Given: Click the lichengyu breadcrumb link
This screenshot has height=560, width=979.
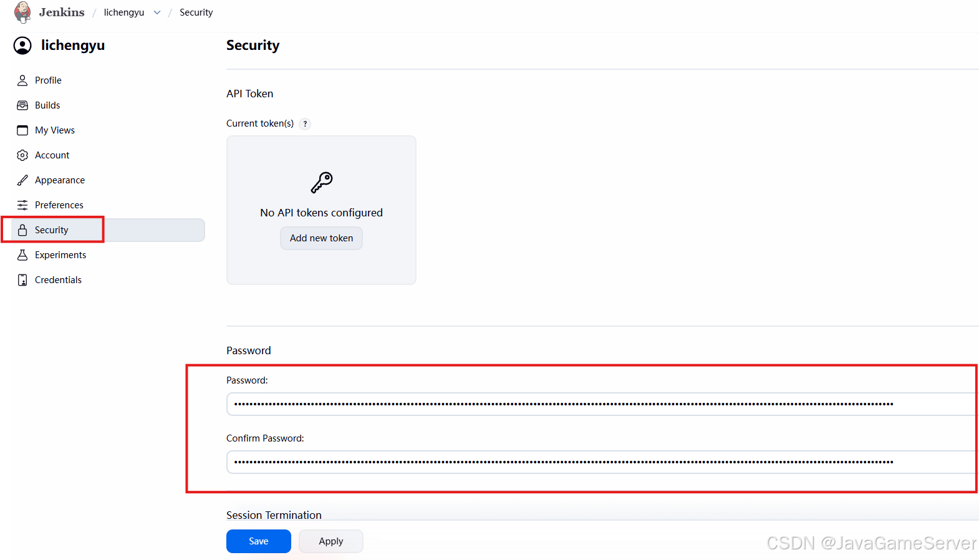Looking at the screenshot, I should pyautogui.click(x=124, y=12).
